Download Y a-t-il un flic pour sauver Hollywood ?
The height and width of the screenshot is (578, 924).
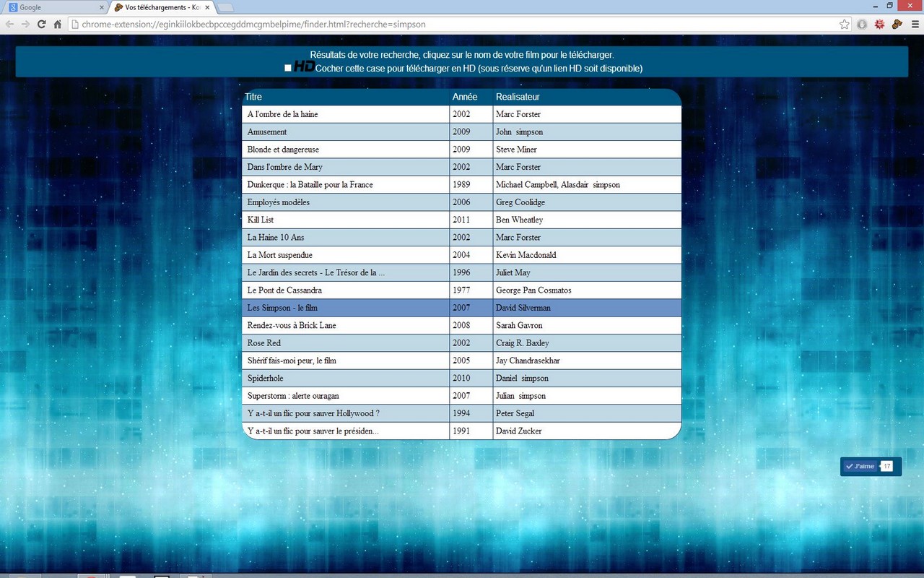coord(313,413)
